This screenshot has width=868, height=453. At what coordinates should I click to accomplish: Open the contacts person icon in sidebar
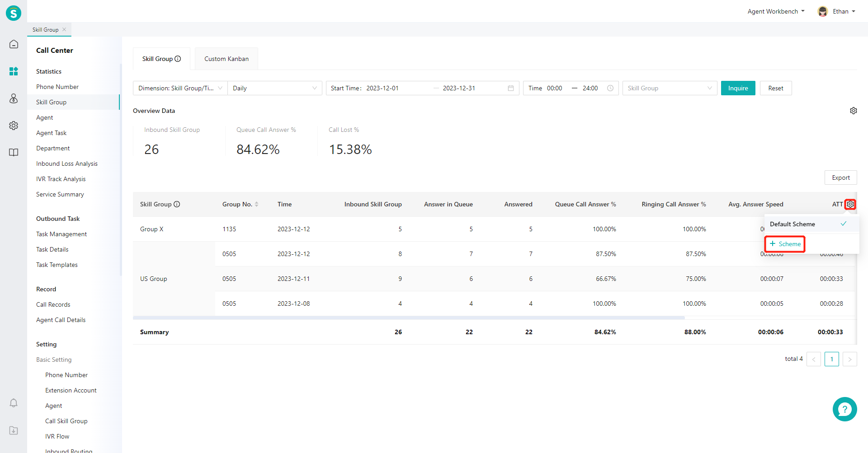(14, 98)
